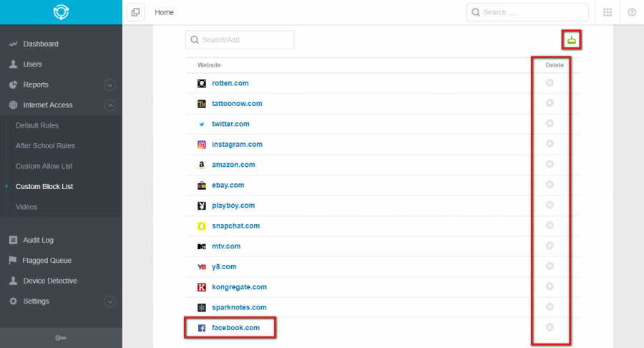Click the Home breadcrumb
The image size is (644, 348).
[164, 12]
